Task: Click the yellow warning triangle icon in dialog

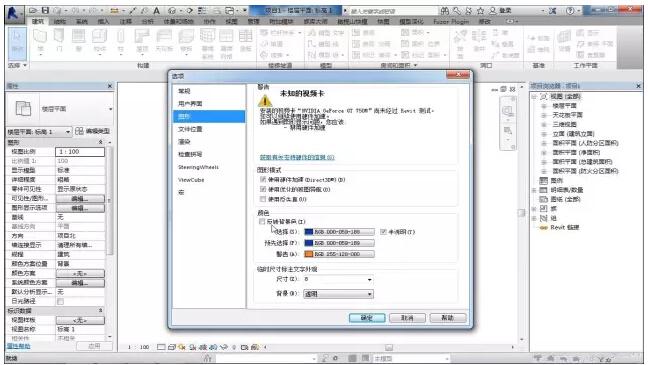Action: 265,100
